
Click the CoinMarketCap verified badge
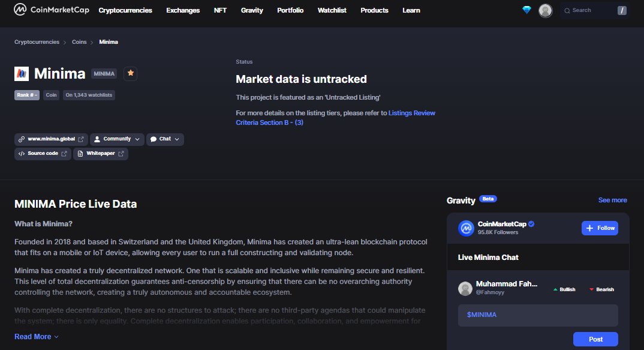(x=531, y=224)
